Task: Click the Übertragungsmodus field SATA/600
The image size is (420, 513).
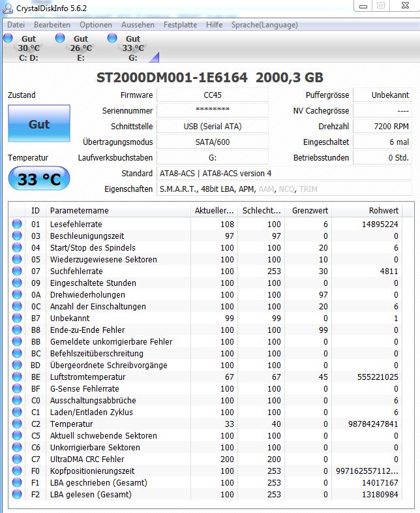Action: [213, 142]
